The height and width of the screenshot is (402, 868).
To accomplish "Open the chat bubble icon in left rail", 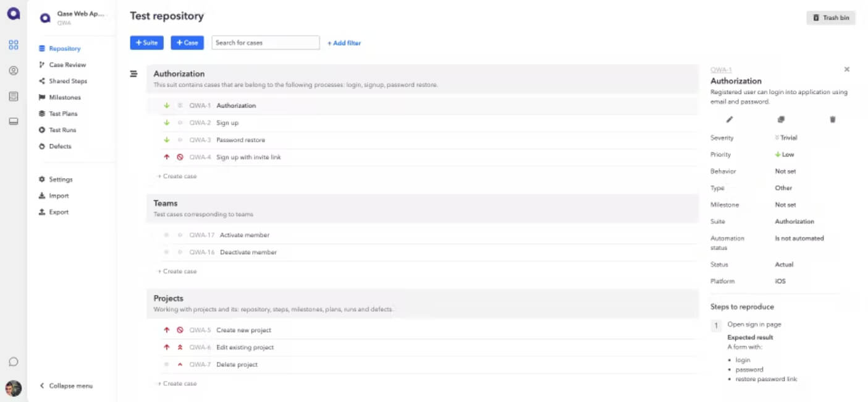I will coord(14,362).
